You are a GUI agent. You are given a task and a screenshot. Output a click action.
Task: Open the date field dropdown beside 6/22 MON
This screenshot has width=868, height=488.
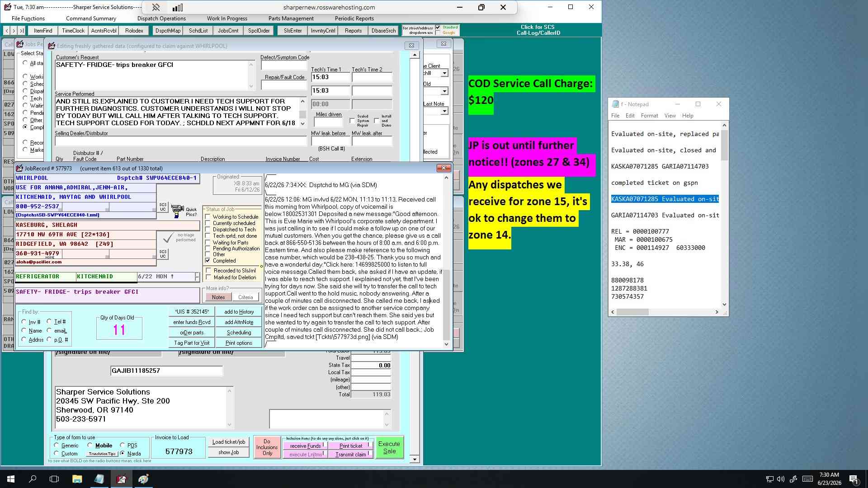(197, 277)
